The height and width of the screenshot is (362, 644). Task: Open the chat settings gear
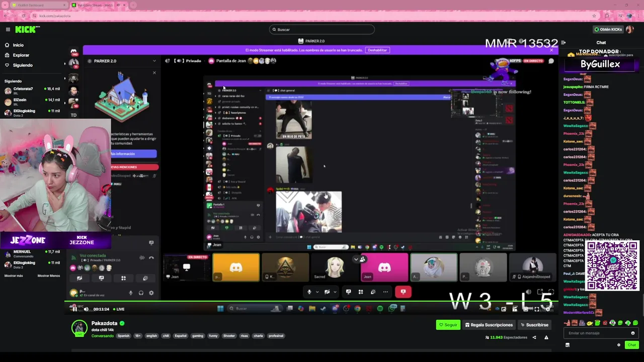[618, 345]
